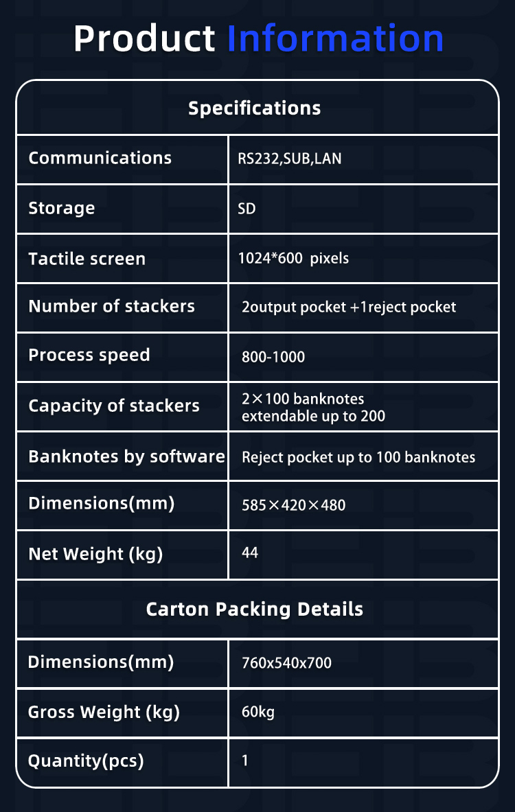
Task: Select the Net Weight 44 value
Action: tap(250, 553)
